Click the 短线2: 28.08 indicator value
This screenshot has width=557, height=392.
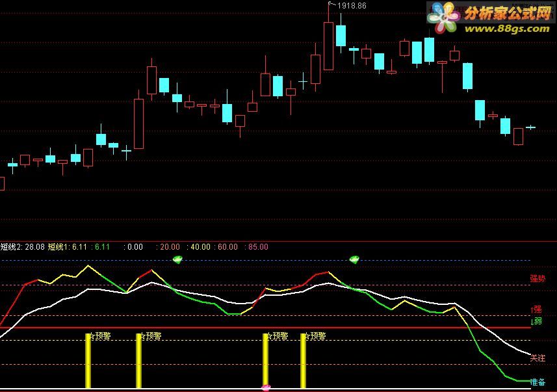(x=22, y=246)
